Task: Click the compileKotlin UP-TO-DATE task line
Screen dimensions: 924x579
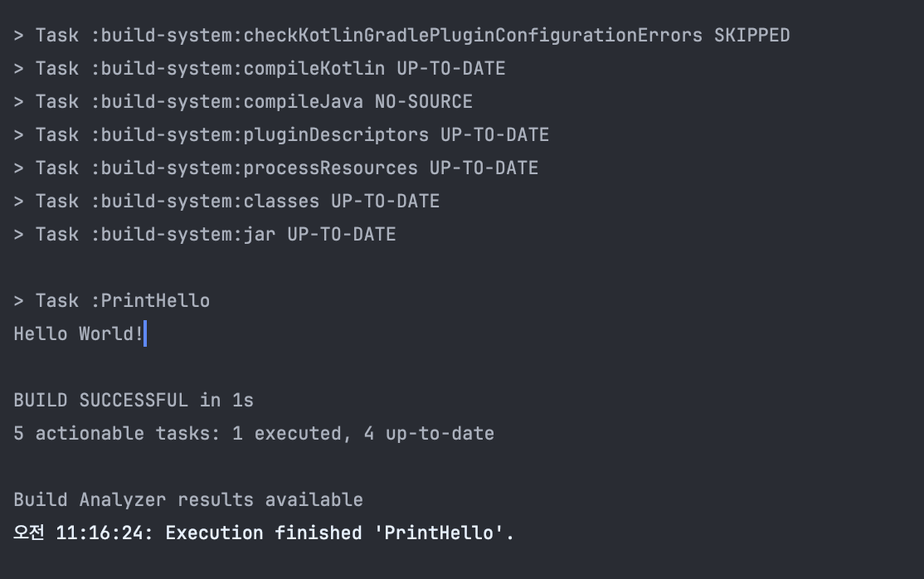Action: tap(260, 68)
